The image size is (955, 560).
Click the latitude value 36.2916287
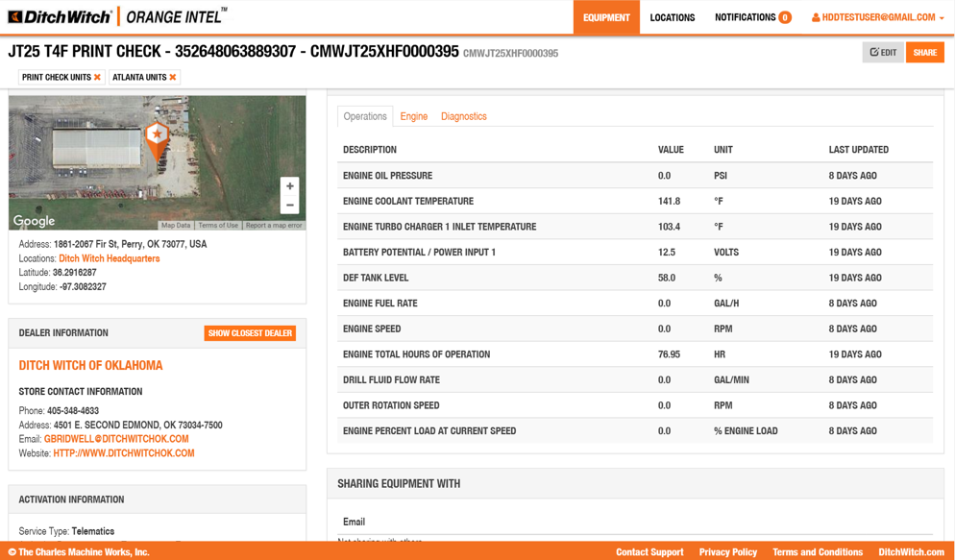click(74, 272)
